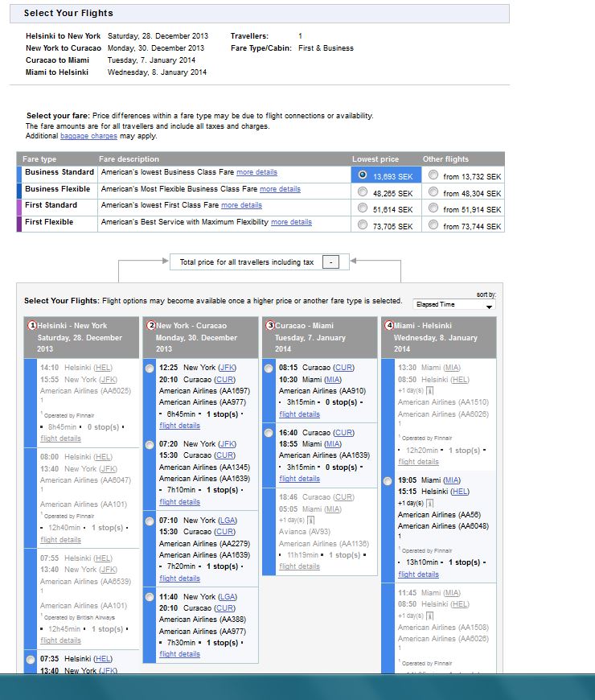Click the +1 day info icon on 18:46 Curacao flight

[310, 521]
